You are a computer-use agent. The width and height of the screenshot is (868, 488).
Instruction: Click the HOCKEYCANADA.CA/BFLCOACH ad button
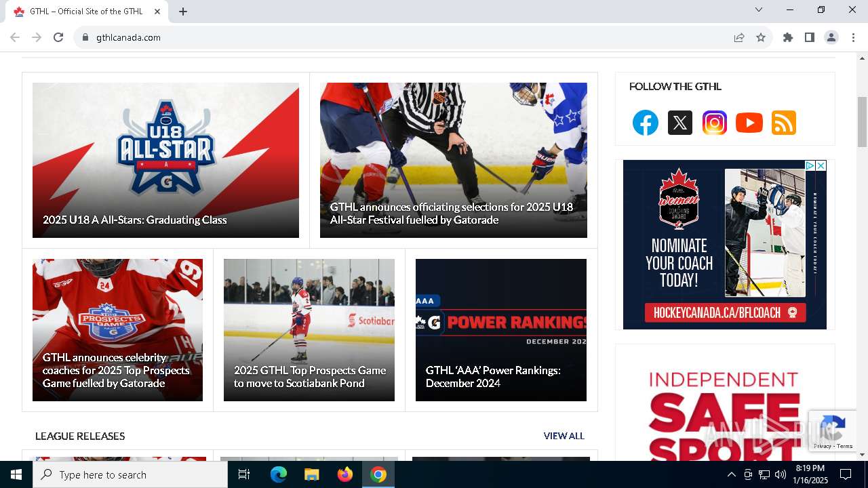pyautogui.click(x=725, y=312)
